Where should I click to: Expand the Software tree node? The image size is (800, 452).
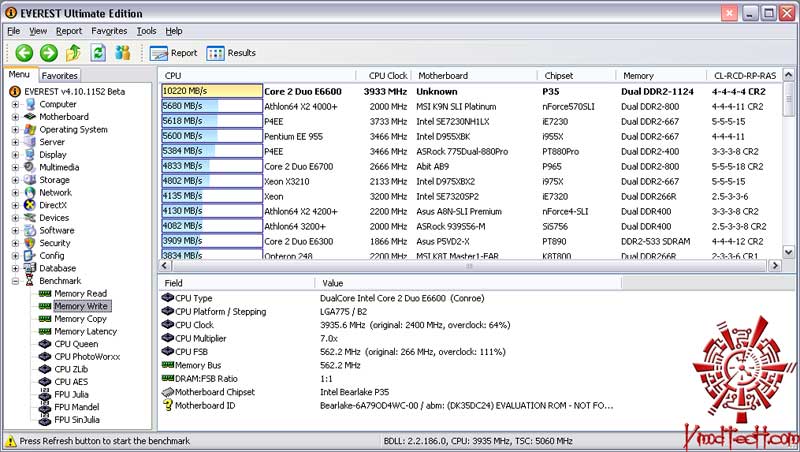[x=15, y=230]
